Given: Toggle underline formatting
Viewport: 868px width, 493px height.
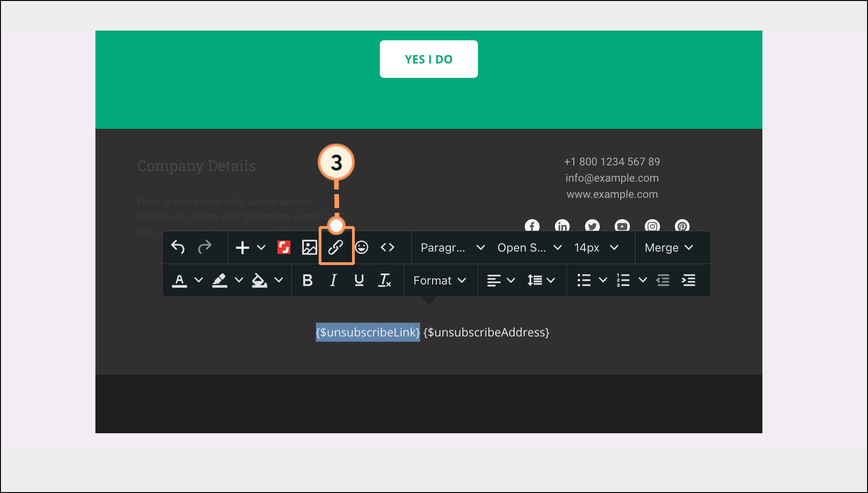Looking at the screenshot, I should (359, 280).
